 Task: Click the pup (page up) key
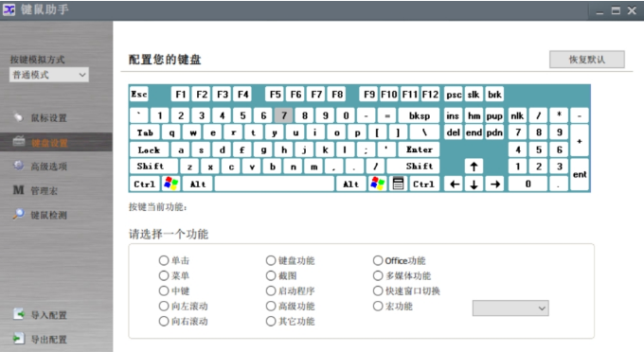click(x=494, y=115)
